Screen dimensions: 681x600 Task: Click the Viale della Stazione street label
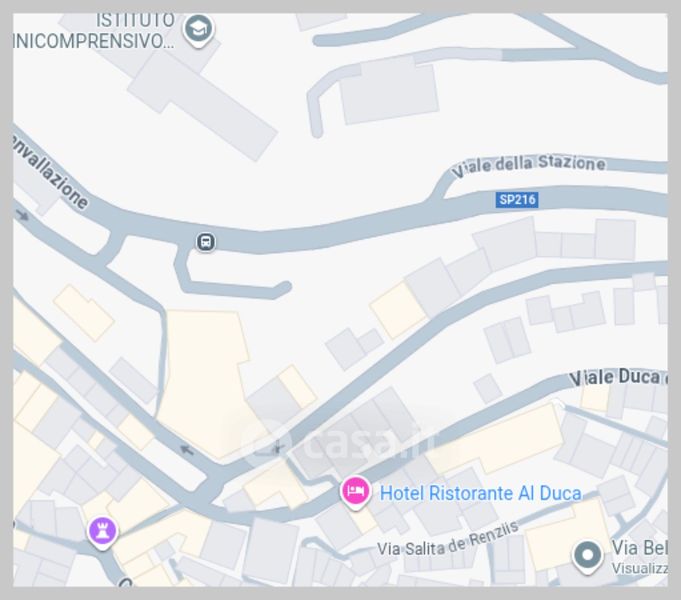point(528,165)
